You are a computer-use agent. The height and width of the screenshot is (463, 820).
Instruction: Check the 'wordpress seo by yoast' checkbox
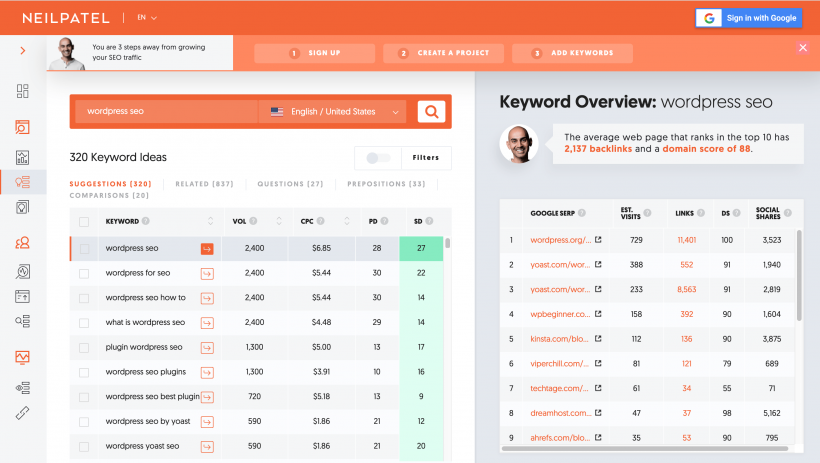tap(84, 422)
